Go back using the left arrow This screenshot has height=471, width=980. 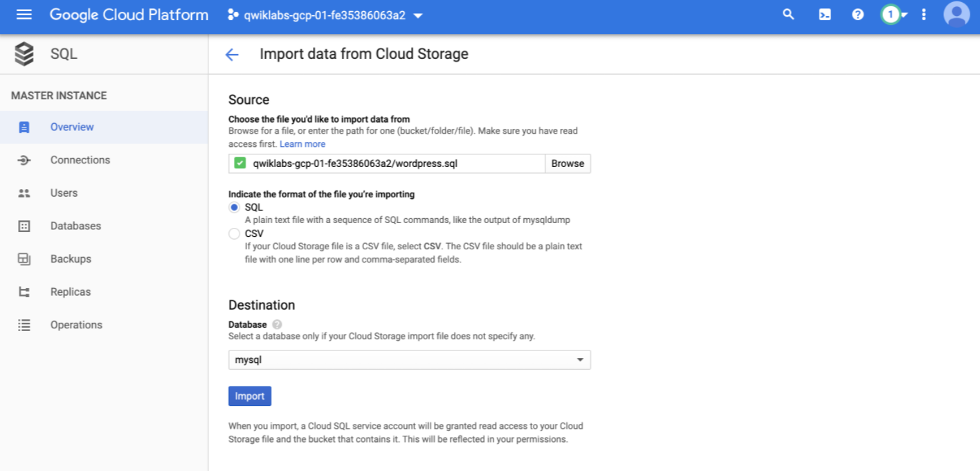(x=232, y=55)
